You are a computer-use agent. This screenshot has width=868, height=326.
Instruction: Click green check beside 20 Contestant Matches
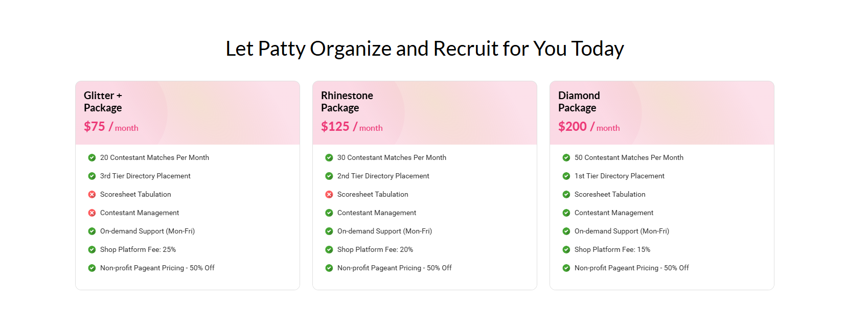[92, 157]
